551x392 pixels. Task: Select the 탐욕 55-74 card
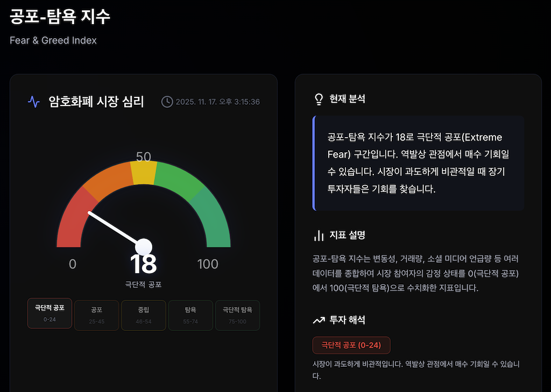coord(190,315)
